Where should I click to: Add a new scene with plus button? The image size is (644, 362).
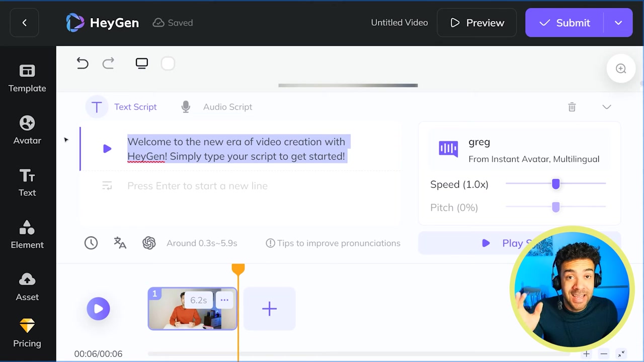(x=269, y=309)
